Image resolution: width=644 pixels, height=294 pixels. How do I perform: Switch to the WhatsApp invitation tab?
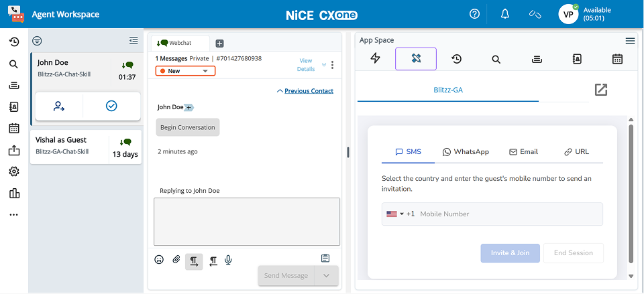click(466, 152)
